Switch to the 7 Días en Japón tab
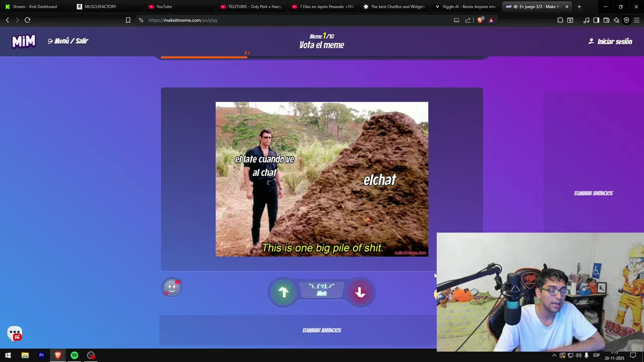 click(324, 7)
